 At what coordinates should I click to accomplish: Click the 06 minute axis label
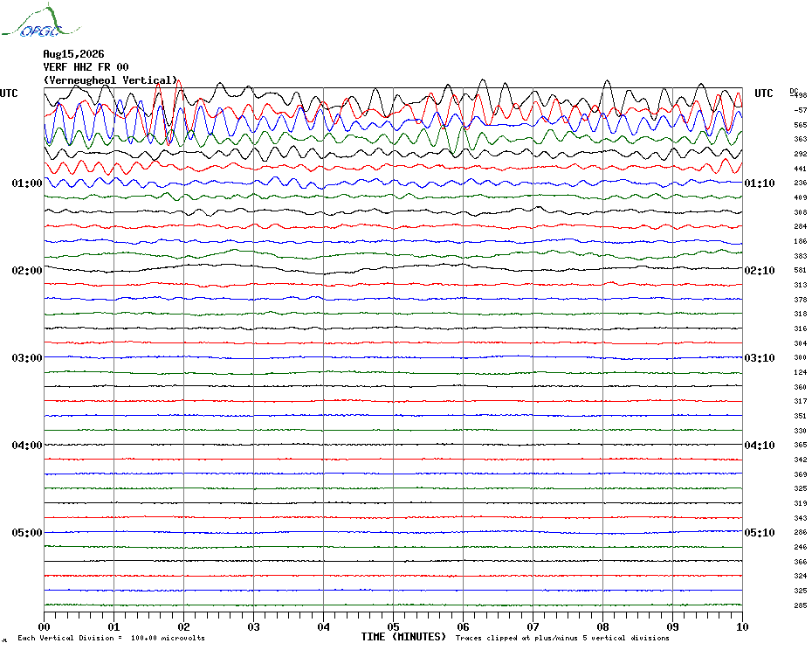[463, 627]
